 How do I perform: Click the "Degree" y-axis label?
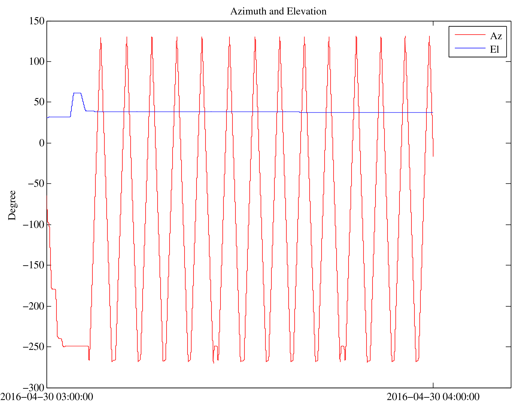12,205
